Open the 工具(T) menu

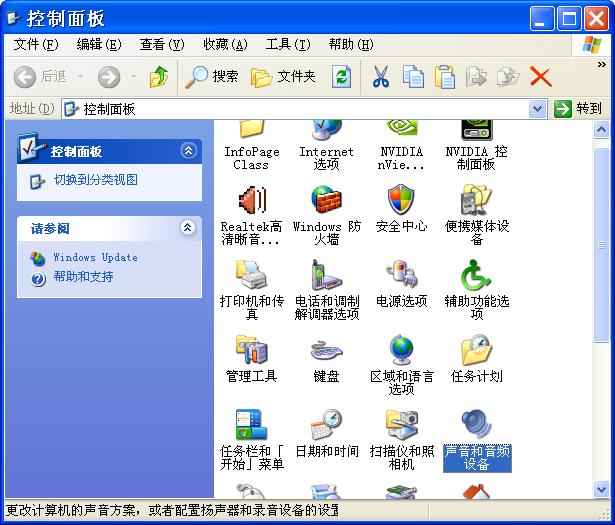(x=288, y=44)
